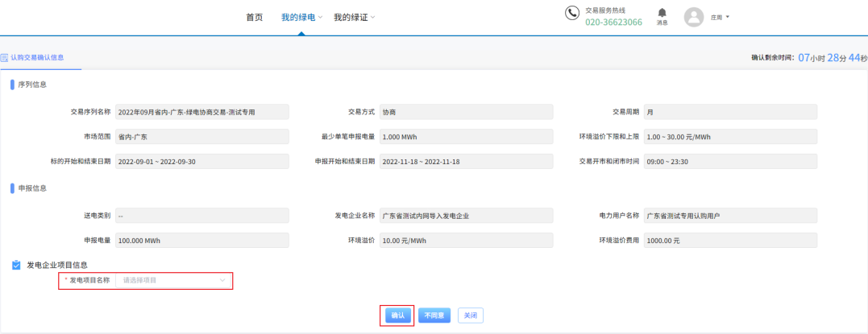
Task: Expand the 我的绿证 navigation menu
Action: 355,17
